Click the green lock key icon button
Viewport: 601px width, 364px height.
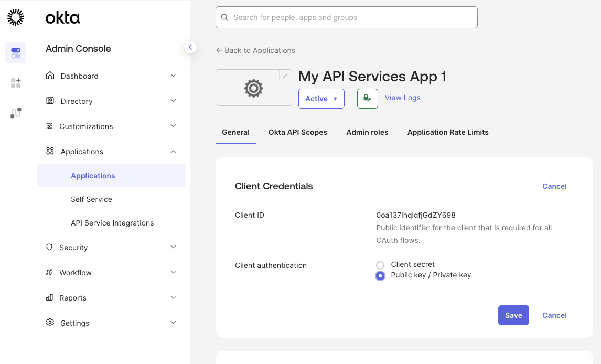(368, 99)
